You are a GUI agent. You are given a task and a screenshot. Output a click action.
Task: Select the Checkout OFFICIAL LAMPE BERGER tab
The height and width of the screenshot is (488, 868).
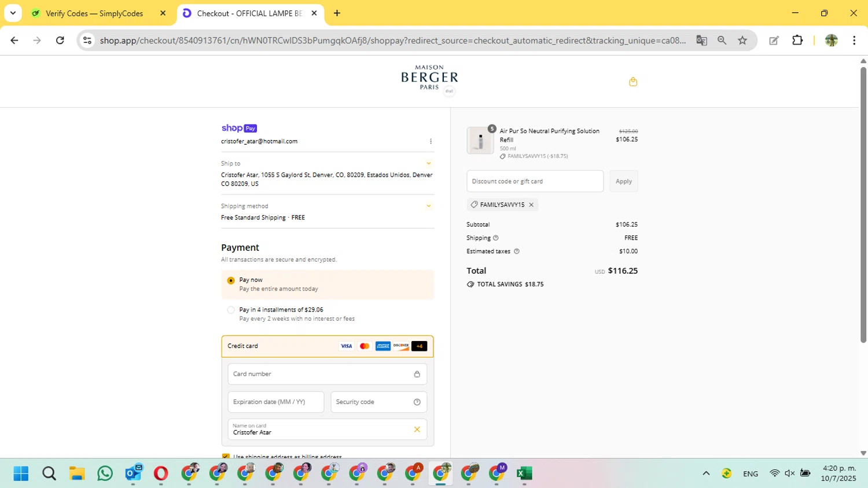[x=249, y=13]
